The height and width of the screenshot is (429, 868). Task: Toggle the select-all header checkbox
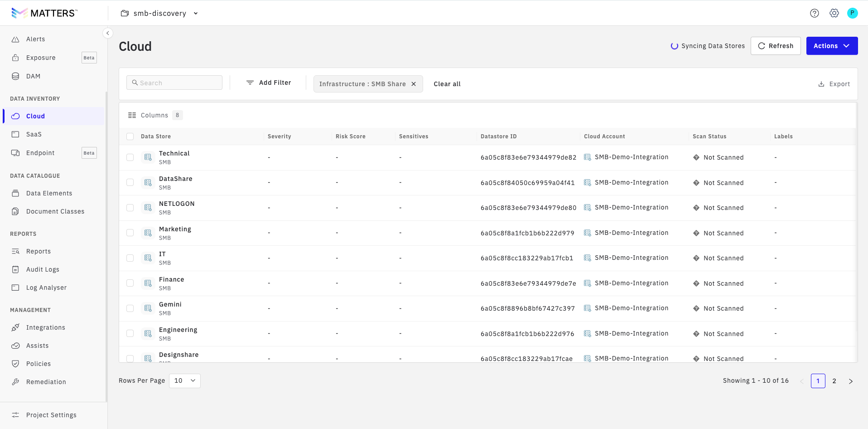click(130, 136)
